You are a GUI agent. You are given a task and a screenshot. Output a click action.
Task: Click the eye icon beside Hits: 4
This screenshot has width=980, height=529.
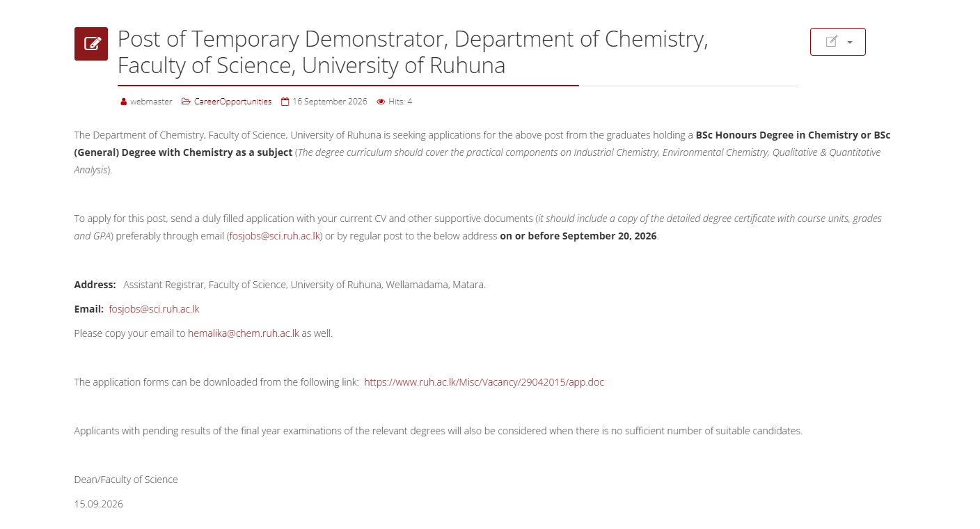click(381, 102)
